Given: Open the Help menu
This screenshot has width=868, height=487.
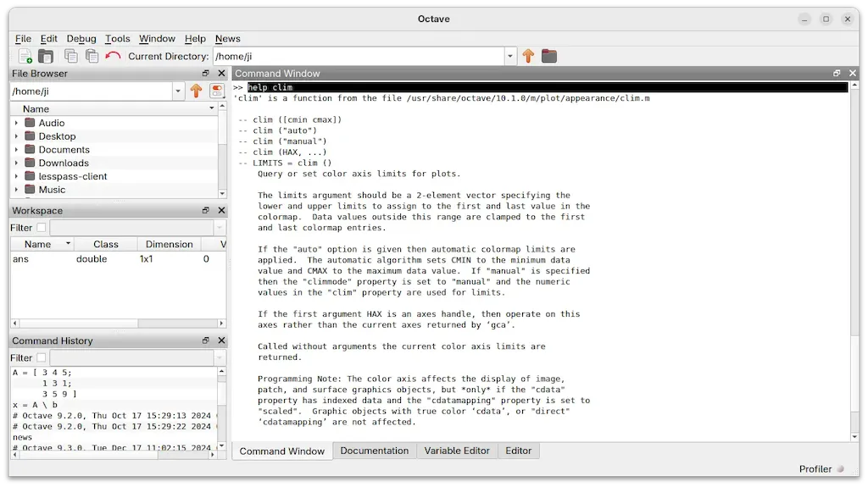Looking at the screenshot, I should tap(195, 38).
